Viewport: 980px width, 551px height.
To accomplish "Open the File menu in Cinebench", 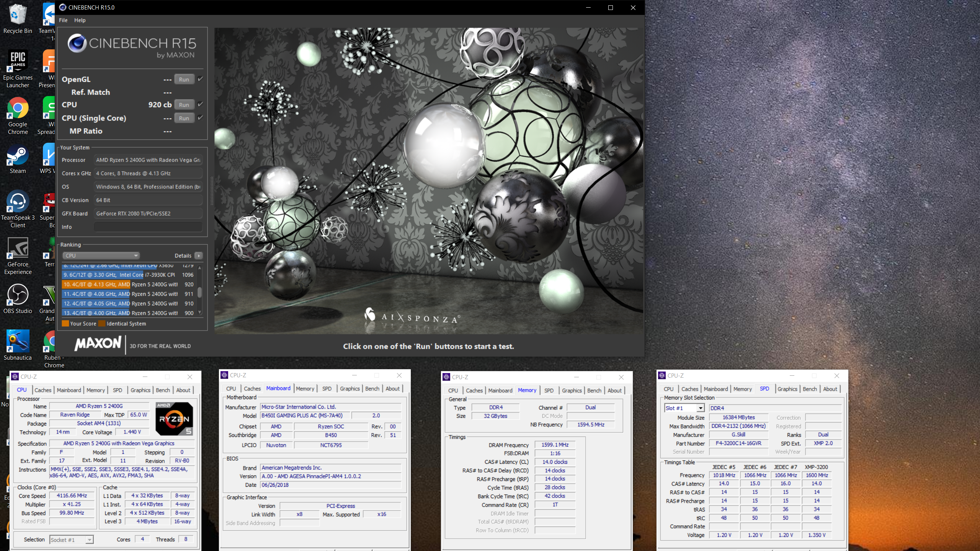I will coord(63,20).
